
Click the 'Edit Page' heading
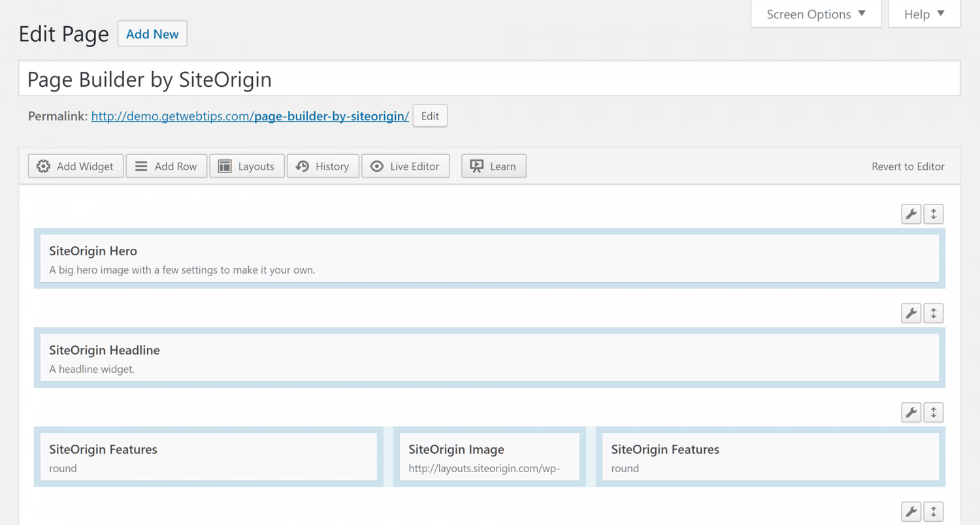pyautogui.click(x=63, y=34)
